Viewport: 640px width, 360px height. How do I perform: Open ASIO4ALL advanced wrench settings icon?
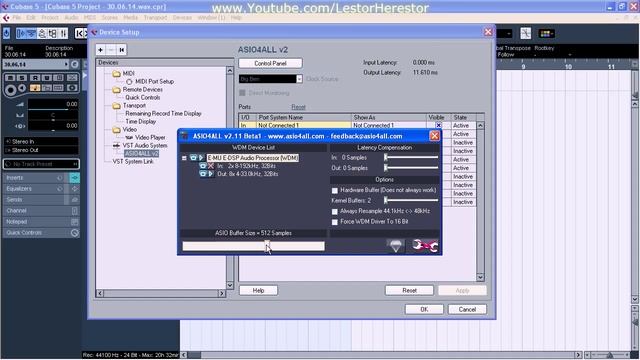pyautogui.click(x=425, y=246)
